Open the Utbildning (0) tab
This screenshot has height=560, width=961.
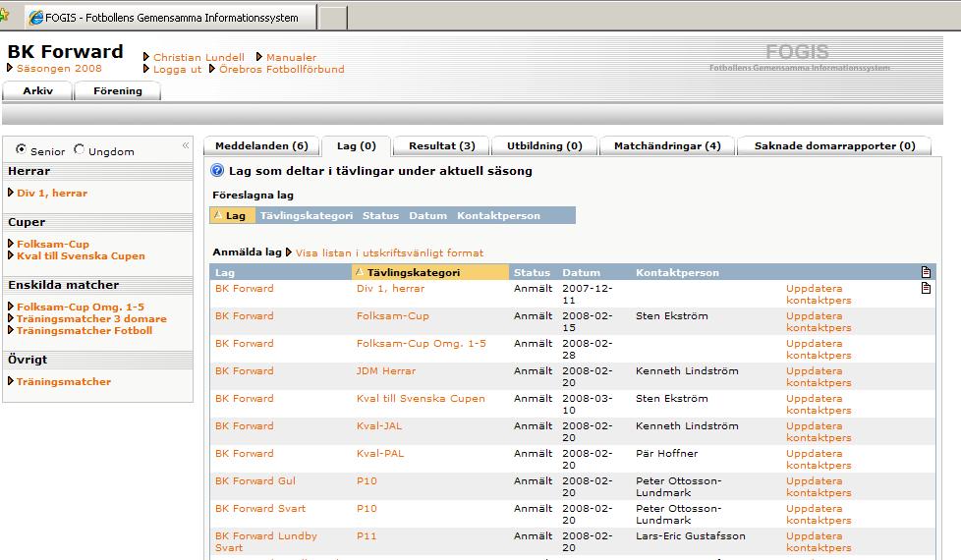pos(544,145)
